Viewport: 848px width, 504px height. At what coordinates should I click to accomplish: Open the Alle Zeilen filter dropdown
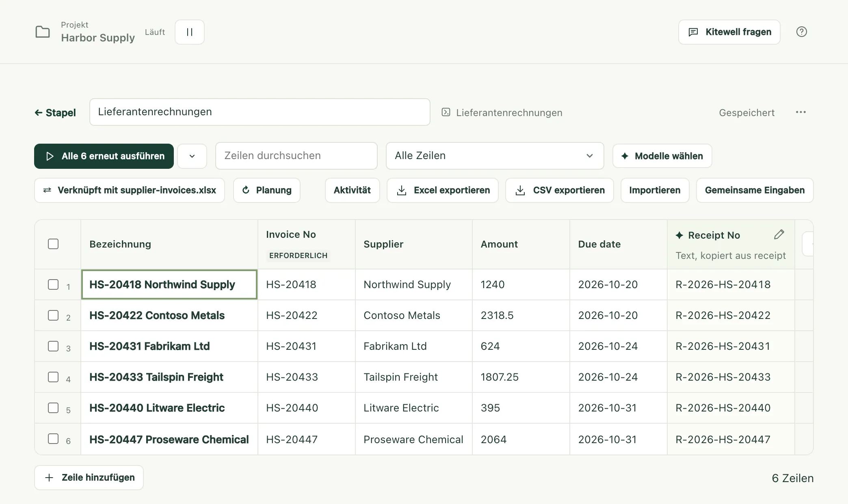tap(495, 156)
